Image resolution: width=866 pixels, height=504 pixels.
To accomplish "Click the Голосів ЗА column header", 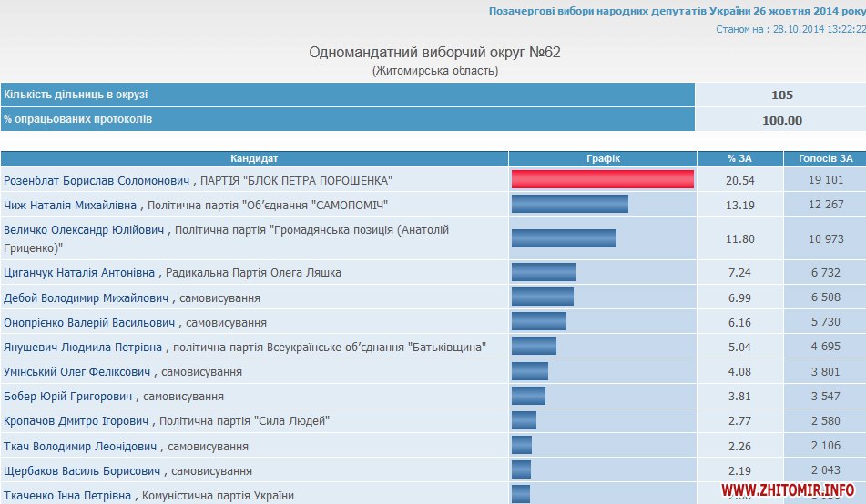I will [824, 158].
